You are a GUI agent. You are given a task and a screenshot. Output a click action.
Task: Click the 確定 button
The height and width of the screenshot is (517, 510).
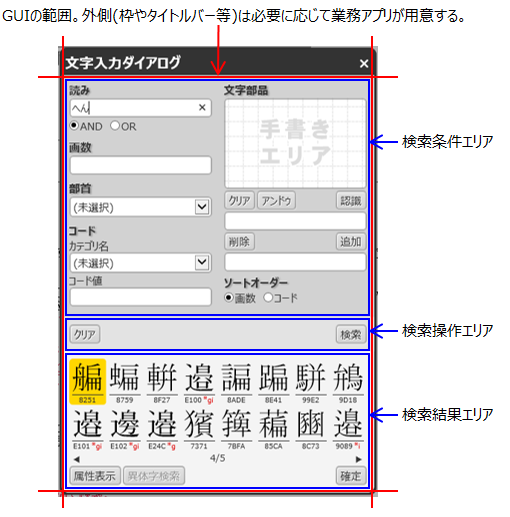coord(351,476)
